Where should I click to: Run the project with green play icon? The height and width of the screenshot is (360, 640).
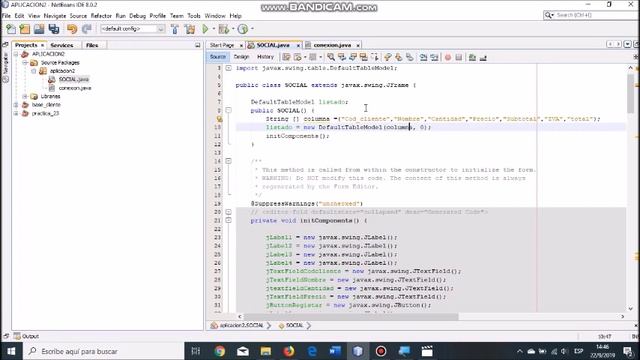(205, 29)
